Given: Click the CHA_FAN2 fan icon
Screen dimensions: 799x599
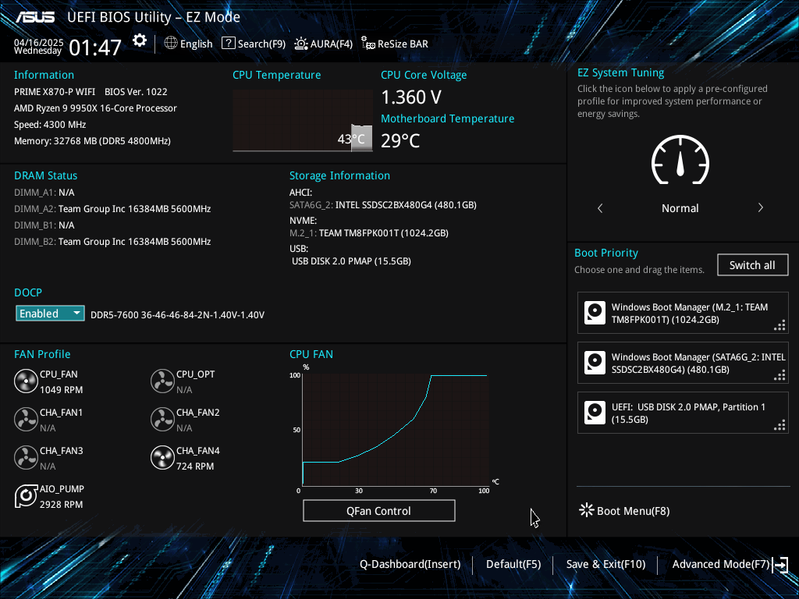Looking at the screenshot, I should (x=163, y=420).
